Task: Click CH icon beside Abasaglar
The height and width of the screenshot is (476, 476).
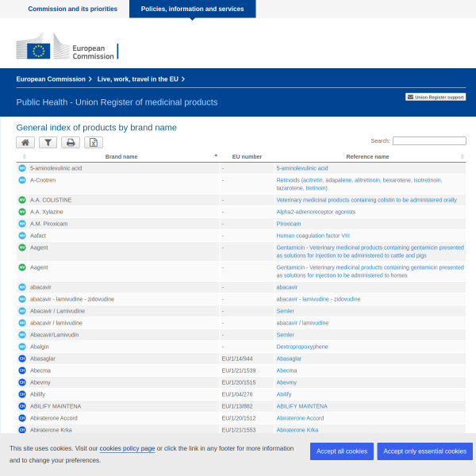Action: point(22,359)
